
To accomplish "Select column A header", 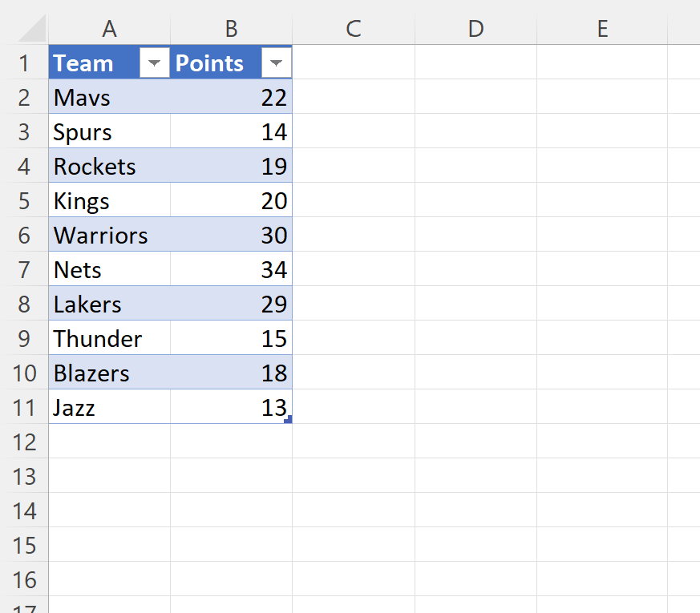I will [109, 28].
